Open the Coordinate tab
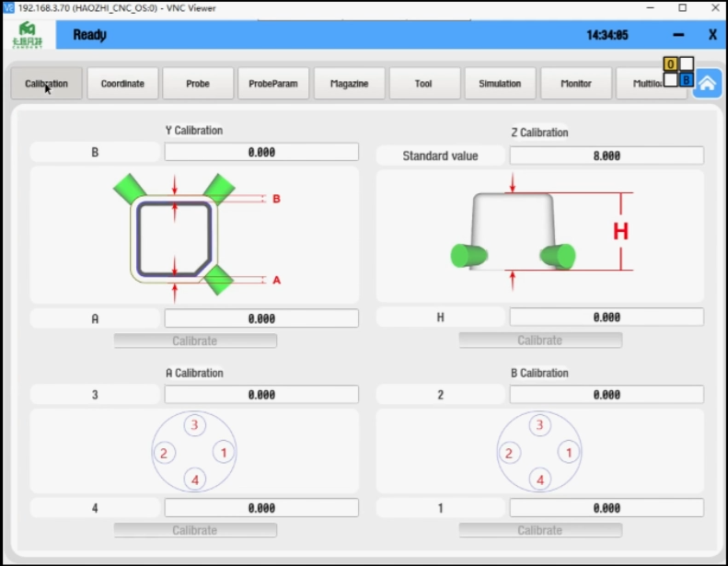 122,84
